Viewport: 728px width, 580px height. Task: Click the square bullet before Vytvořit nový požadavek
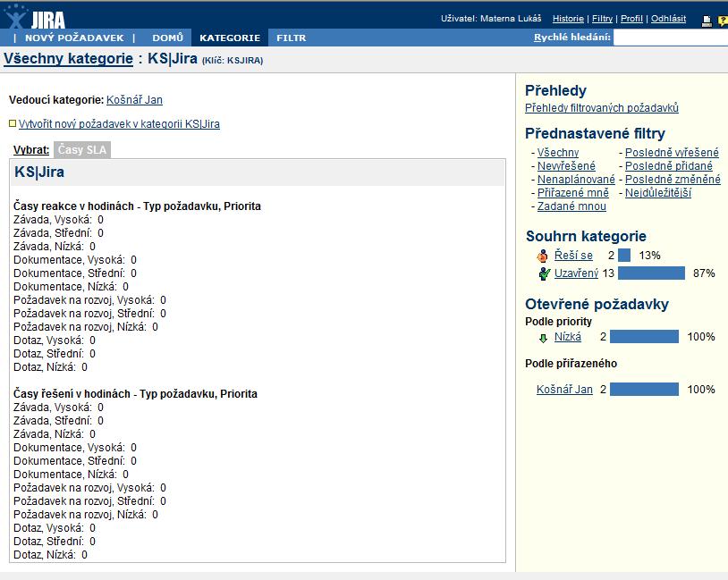(13, 123)
